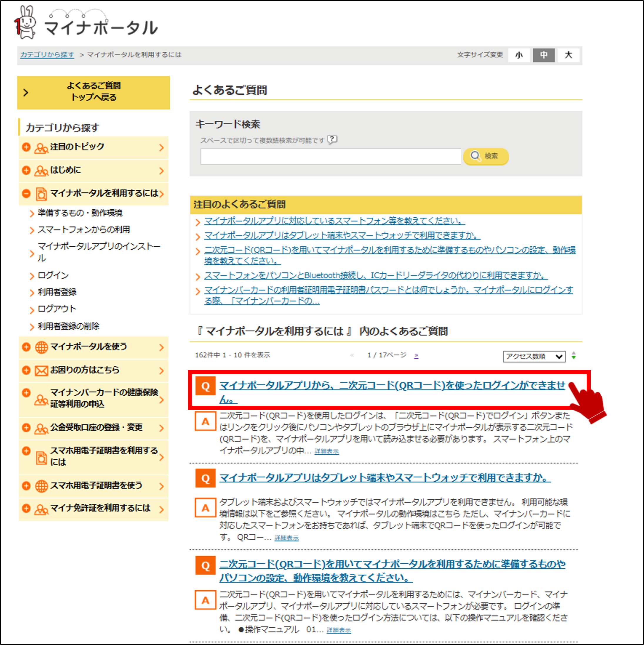
Task: Open マイナポータルアプリのインストール subcategory
Action: 99,252
